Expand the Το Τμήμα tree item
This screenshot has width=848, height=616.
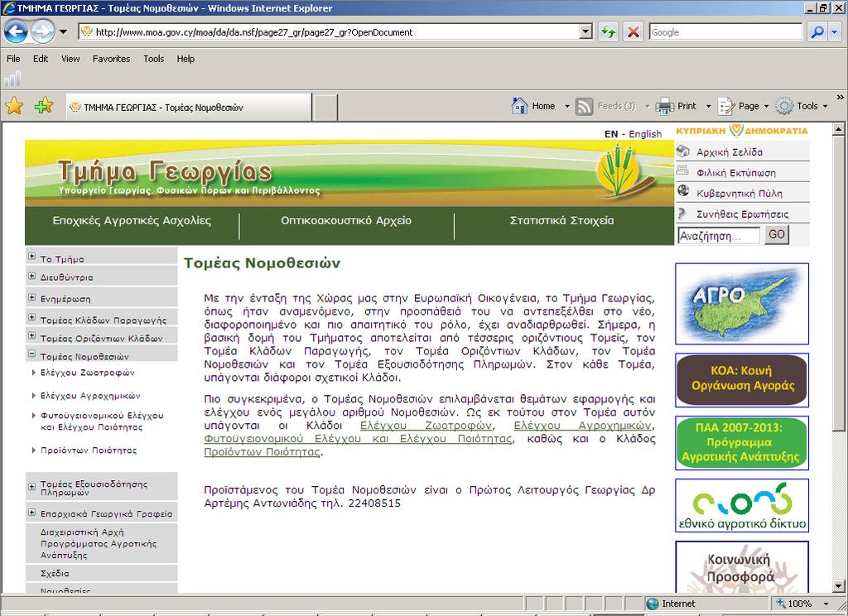tap(32, 257)
